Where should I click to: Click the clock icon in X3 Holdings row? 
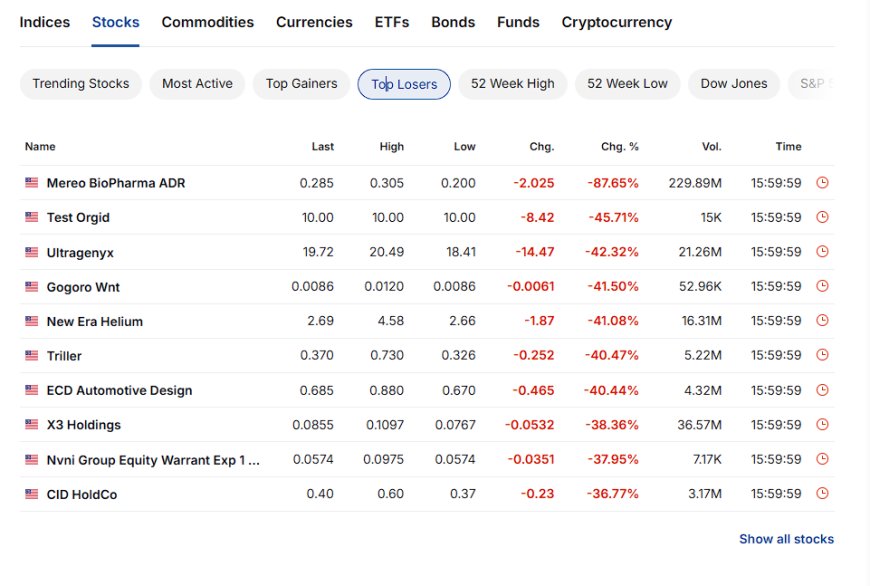(x=822, y=425)
